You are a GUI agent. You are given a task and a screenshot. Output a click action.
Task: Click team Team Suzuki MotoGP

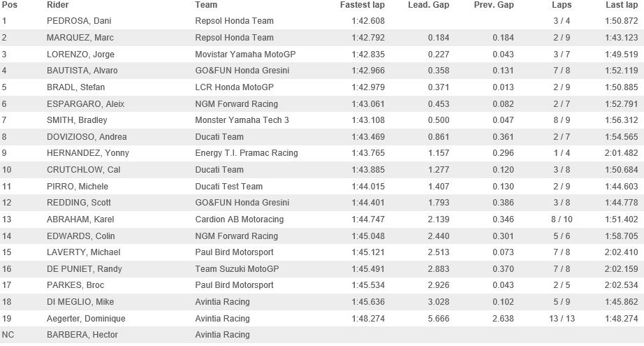pyautogui.click(x=237, y=268)
